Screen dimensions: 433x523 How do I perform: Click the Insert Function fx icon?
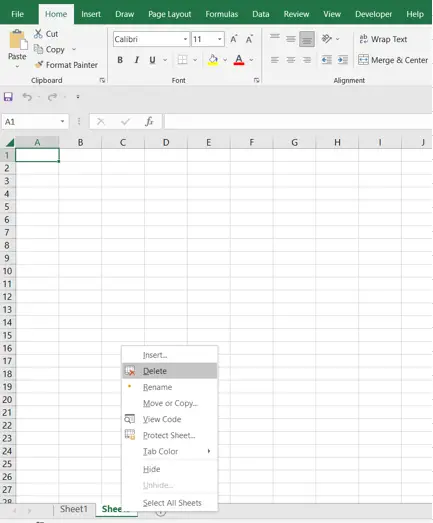pyautogui.click(x=149, y=121)
